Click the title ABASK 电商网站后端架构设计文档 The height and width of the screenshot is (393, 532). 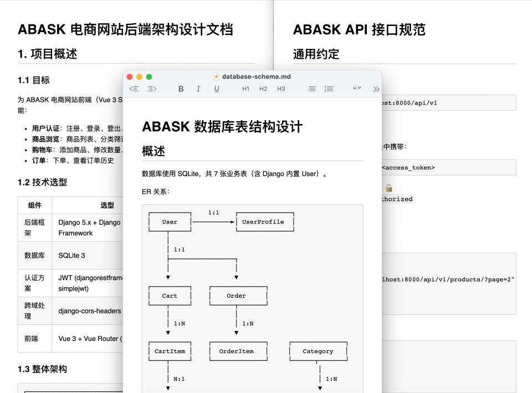pyautogui.click(x=126, y=29)
